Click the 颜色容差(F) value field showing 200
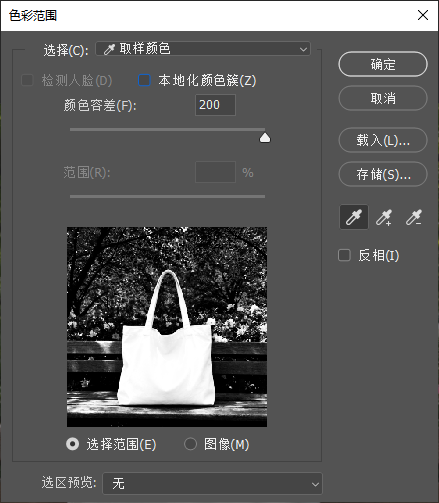The image size is (439, 503). (215, 105)
